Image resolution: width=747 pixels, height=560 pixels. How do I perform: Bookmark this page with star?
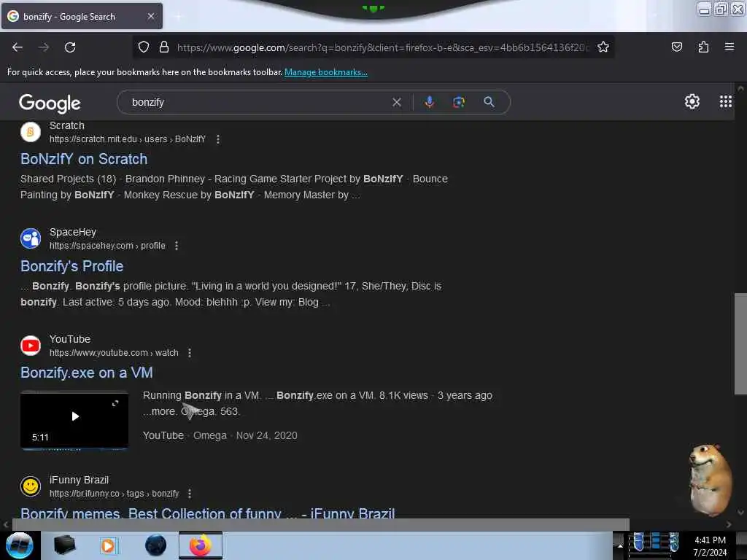[x=603, y=47]
